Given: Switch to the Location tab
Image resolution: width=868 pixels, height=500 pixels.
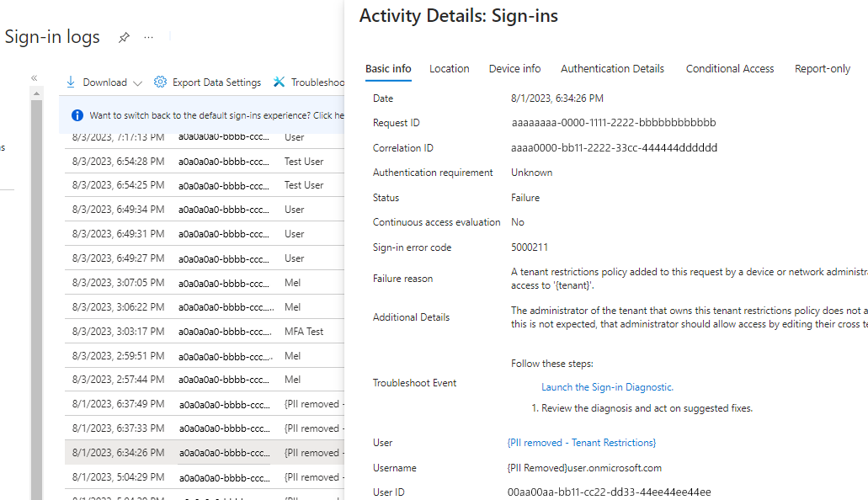Looking at the screenshot, I should pos(449,69).
